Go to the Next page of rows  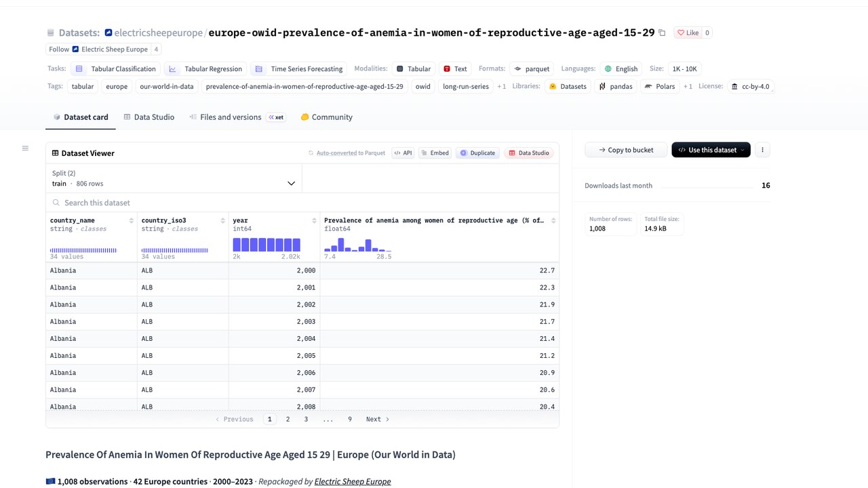378,420
